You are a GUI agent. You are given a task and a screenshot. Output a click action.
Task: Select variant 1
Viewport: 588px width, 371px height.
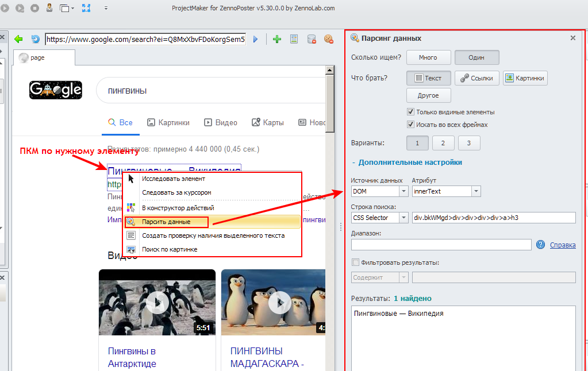[x=417, y=143]
